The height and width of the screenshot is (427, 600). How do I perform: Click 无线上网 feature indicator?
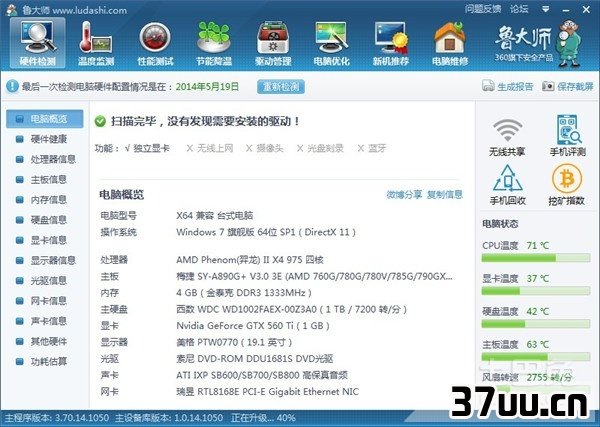(210, 148)
